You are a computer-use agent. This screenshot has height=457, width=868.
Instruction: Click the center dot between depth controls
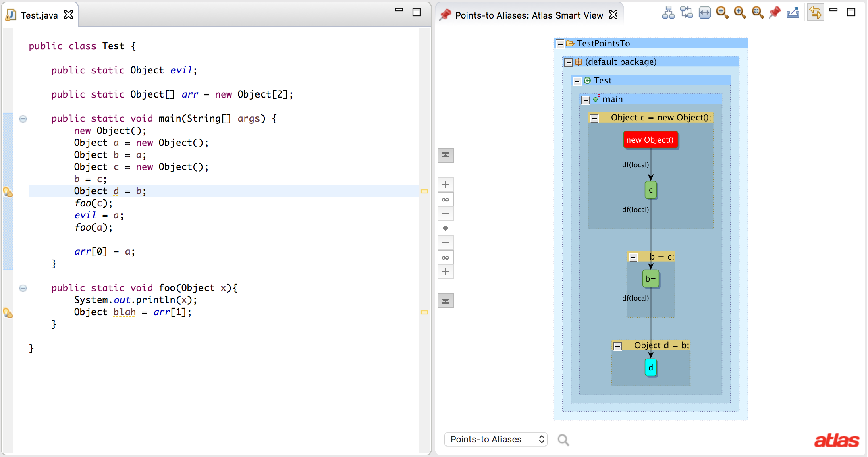(x=446, y=228)
